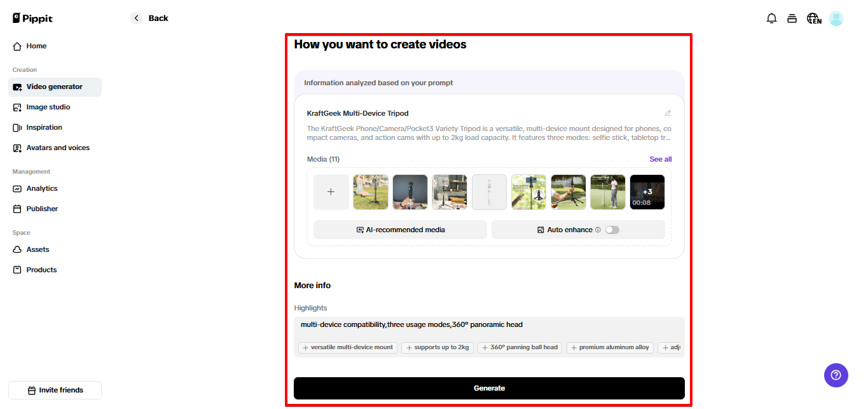Click the KraftGeek Multi-Device Tripod title
Image resolution: width=868 pixels, height=409 pixels.
357,113
